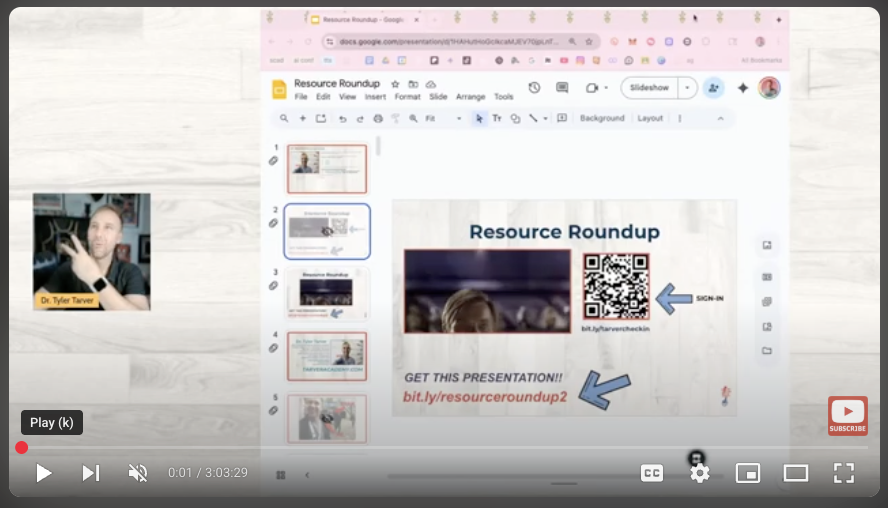This screenshot has height=508, width=888.
Task: Open the Gemini sparkle icon
Action: pos(742,88)
